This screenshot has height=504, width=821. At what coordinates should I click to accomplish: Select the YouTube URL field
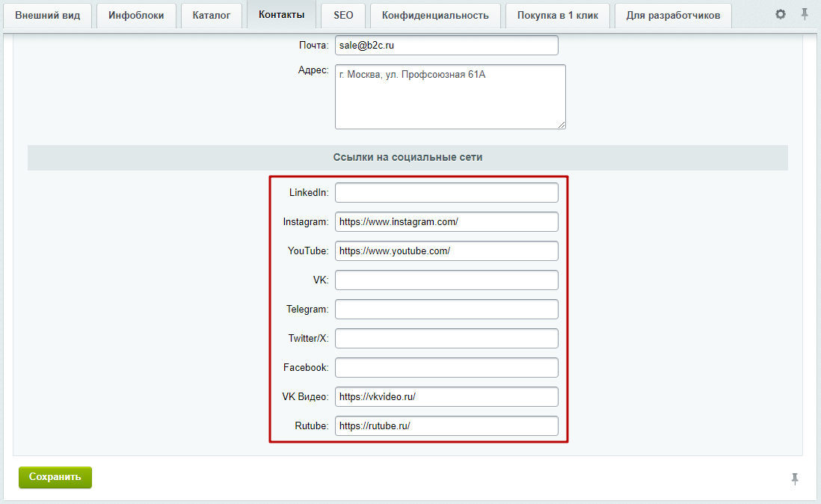pos(446,251)
